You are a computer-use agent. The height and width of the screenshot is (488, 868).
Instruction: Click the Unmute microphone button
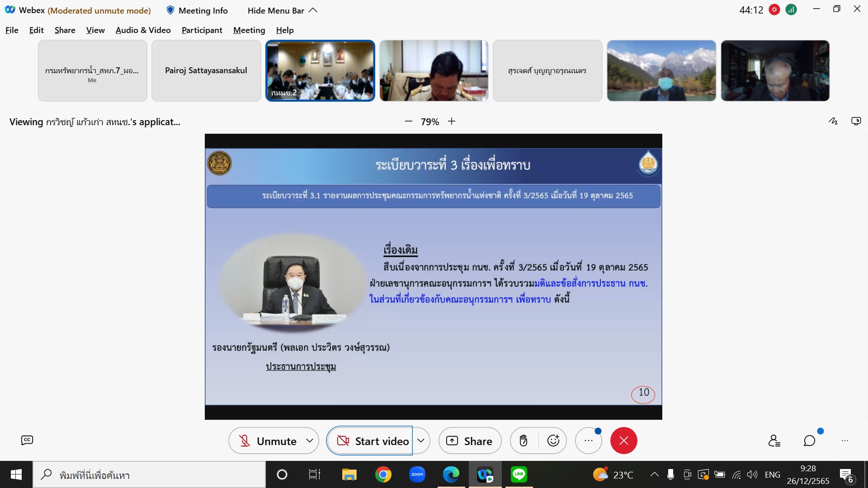[x=267, y=441]
